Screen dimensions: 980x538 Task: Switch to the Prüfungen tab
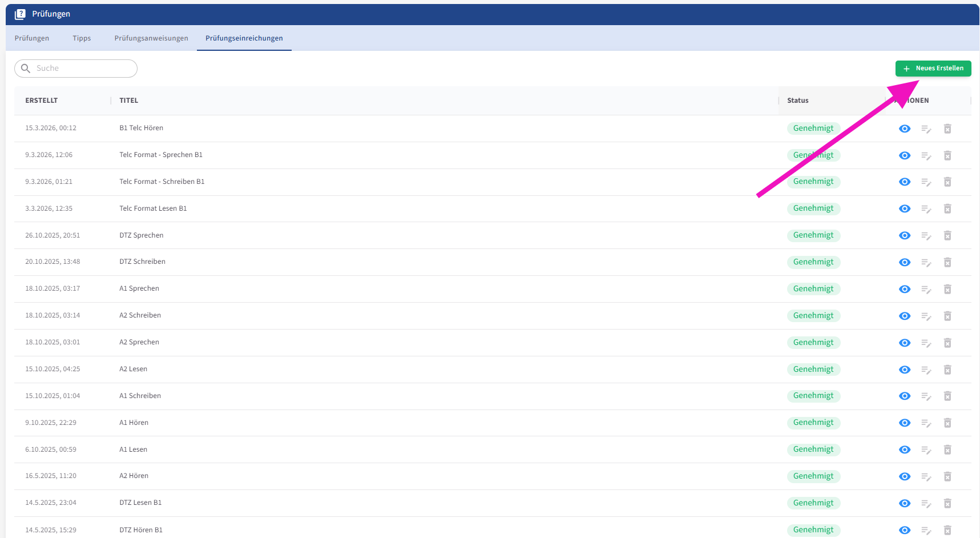click(32, 38)
